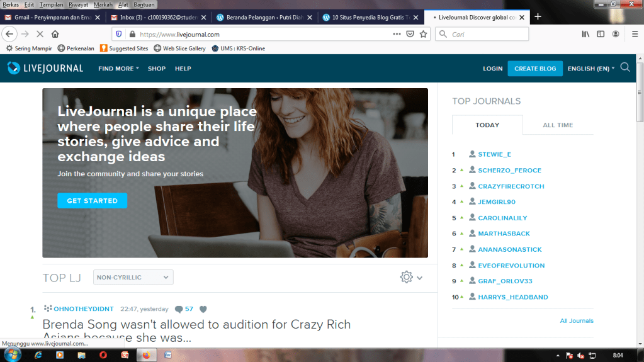Open the ENGLISH (EN) language dropdown
This screenshot has width=644, height=362.
point(590,69)
